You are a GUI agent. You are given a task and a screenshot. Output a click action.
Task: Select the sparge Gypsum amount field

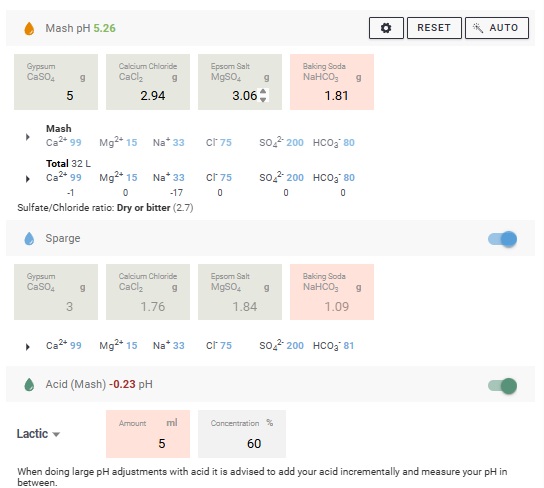pos(56,292)
